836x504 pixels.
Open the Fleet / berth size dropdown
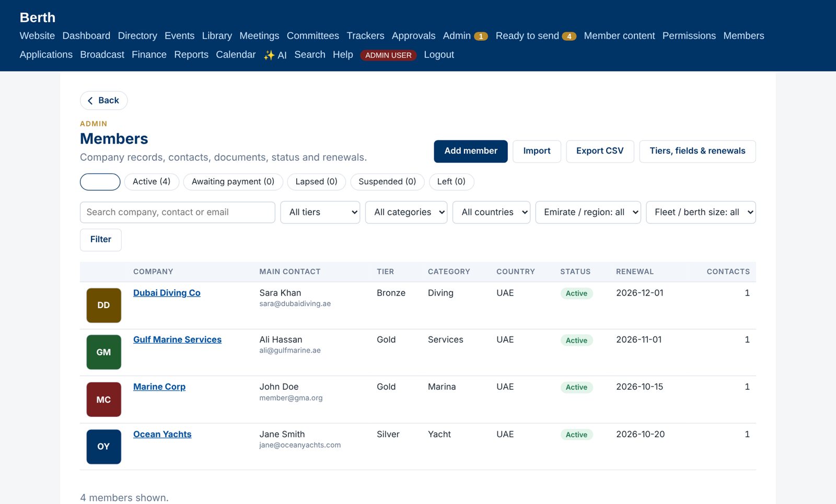pyautogui.click(x=701, y=212)
